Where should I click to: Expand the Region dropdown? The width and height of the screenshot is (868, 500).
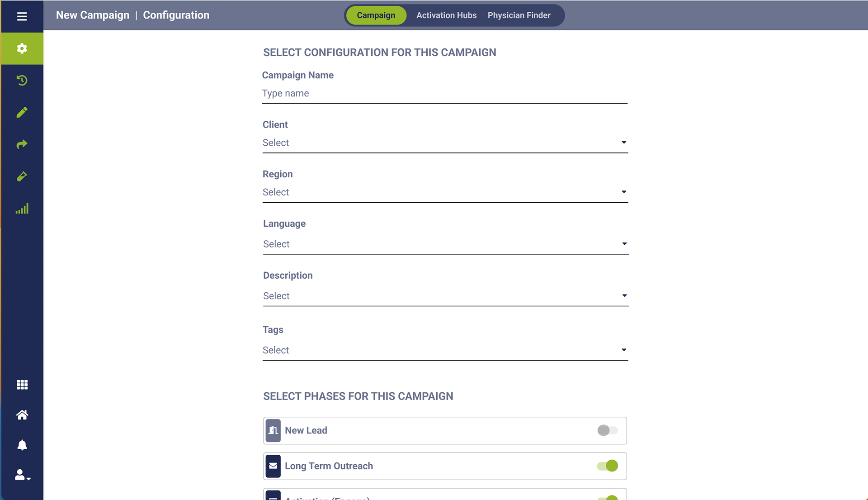coord(445,192)
